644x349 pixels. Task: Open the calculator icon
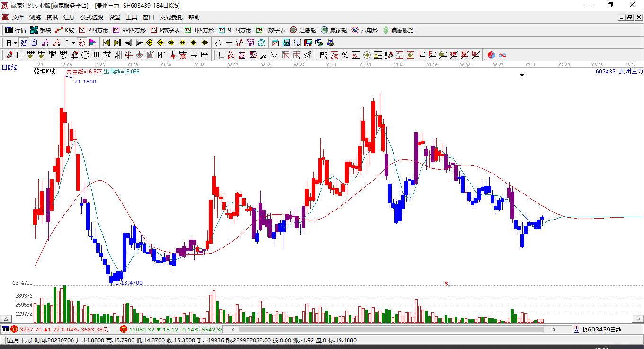tap(286, 43)
